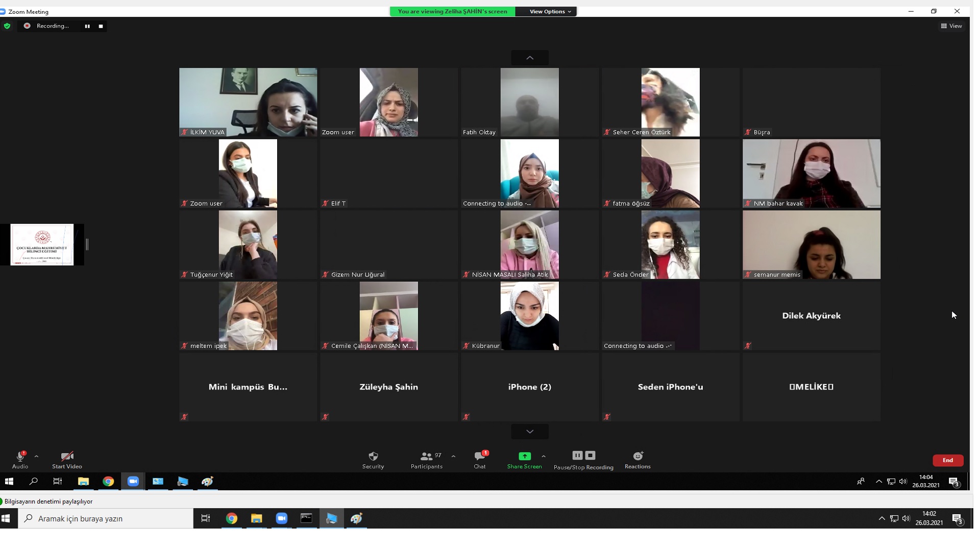The height and width of the screenshot is (551, 980).
Task: Open the Reactions menu
Action: click(x=638, y=457)
